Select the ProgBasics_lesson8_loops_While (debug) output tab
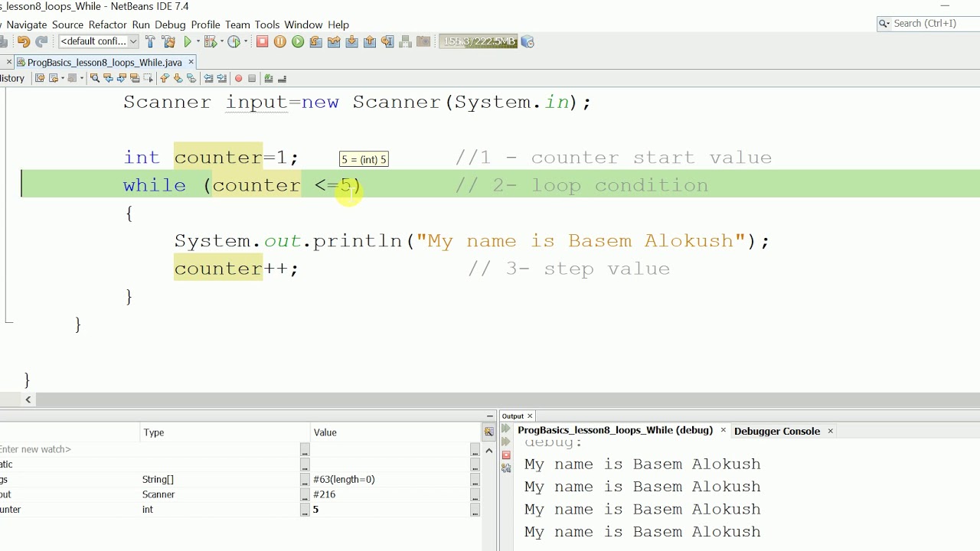The width and height of the screenshot is (980, 551). coord(615,430)
